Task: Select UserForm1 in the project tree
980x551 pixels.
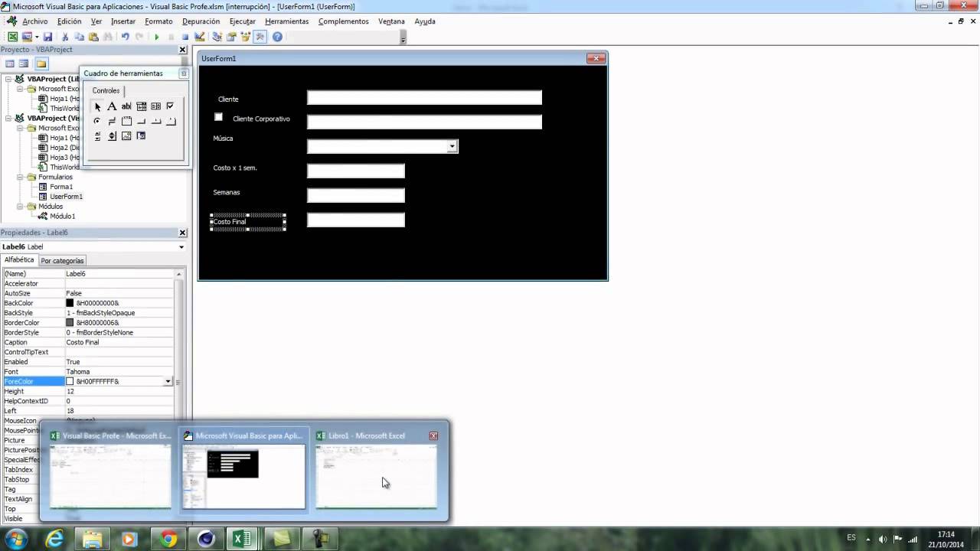Action: pos(67,197)
